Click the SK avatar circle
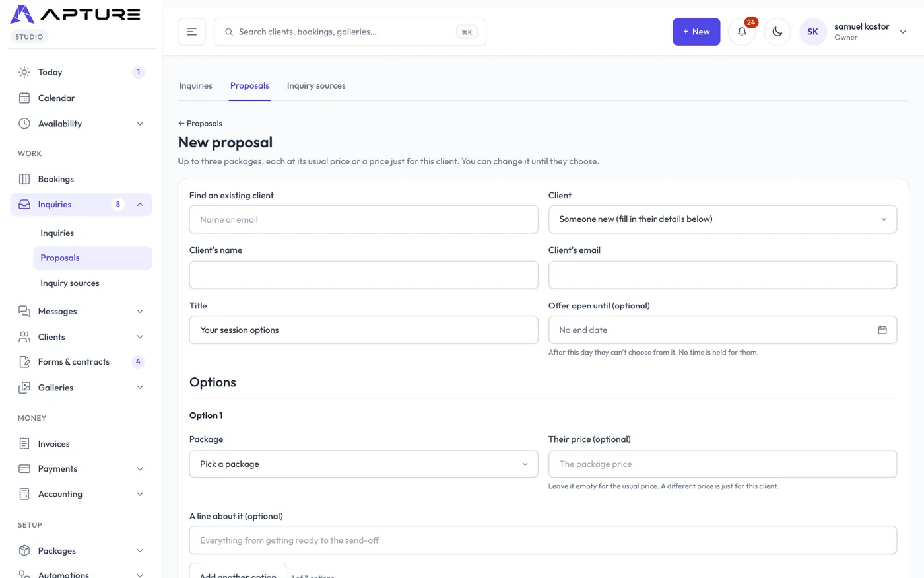 tap(812, 32)
